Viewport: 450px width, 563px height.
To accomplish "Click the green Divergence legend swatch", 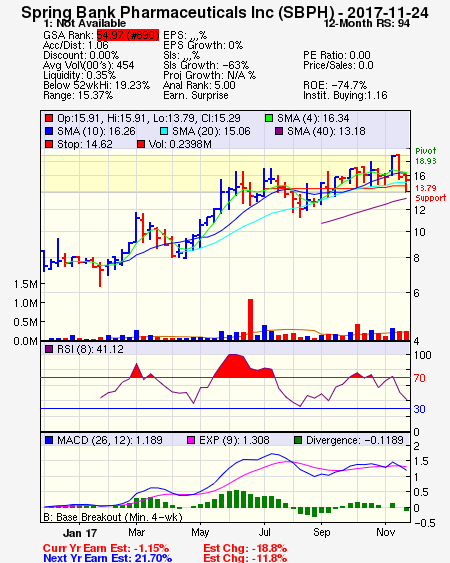I will tap(298, 440).
